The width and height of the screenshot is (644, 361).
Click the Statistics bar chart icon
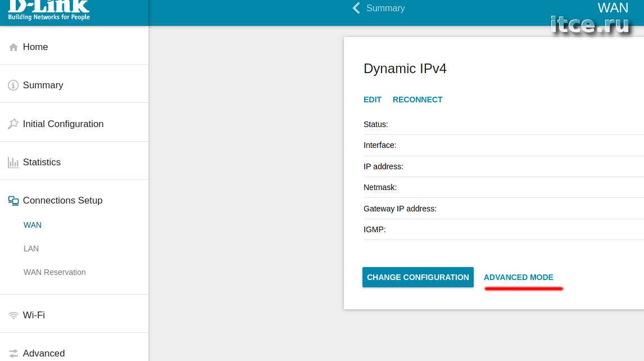point(13,163)
